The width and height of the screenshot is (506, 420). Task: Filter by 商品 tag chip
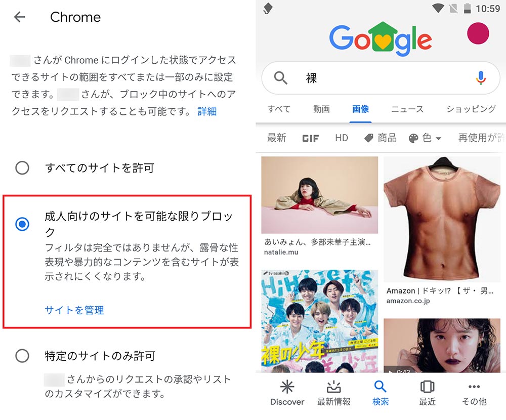pos(380,138)
